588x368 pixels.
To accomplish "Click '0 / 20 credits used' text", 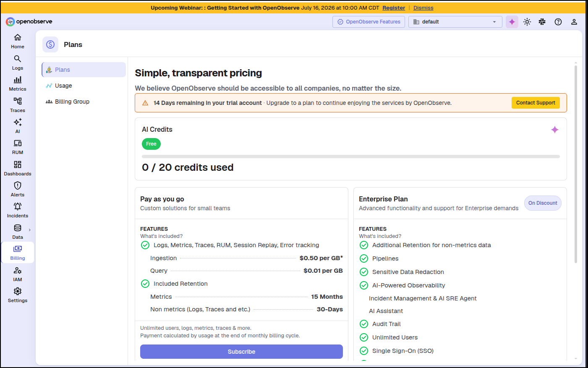I will 188,167.
